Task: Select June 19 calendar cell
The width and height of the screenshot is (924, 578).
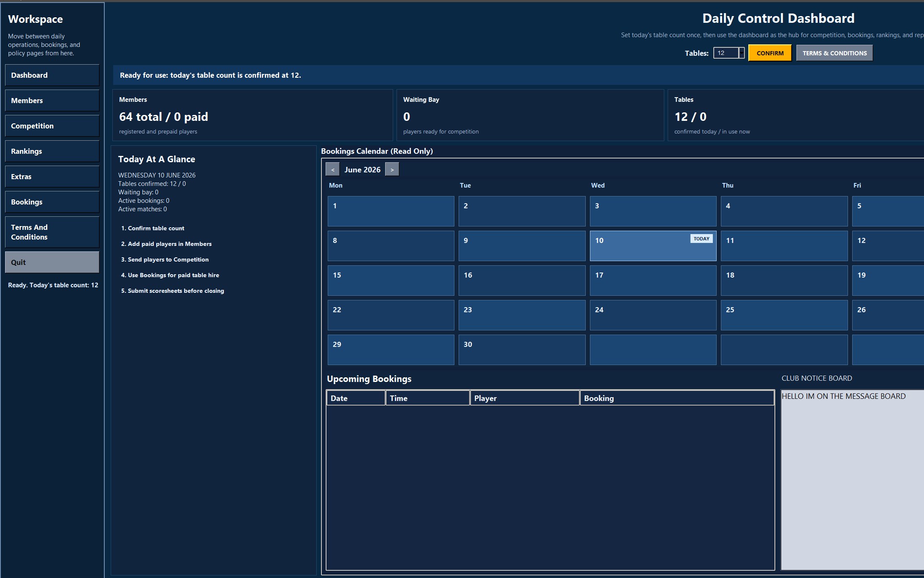Action: click(x=888, y=281)
